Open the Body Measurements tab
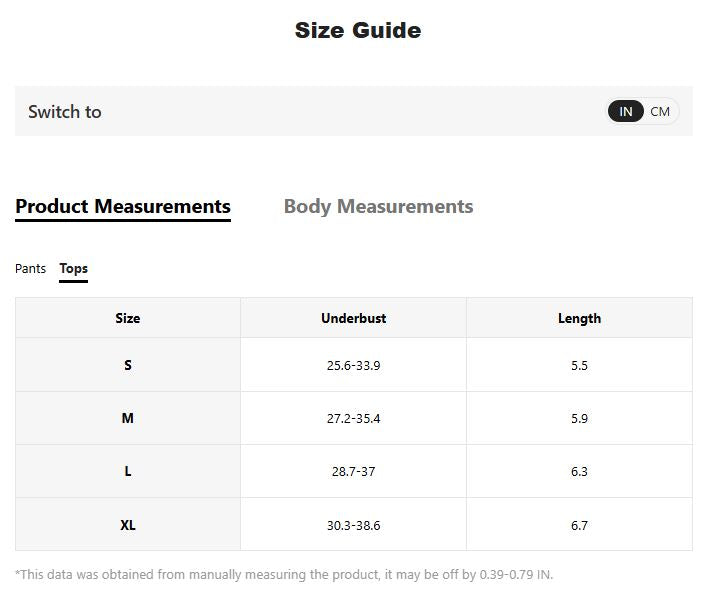The image size is (716, 594). 379,206
